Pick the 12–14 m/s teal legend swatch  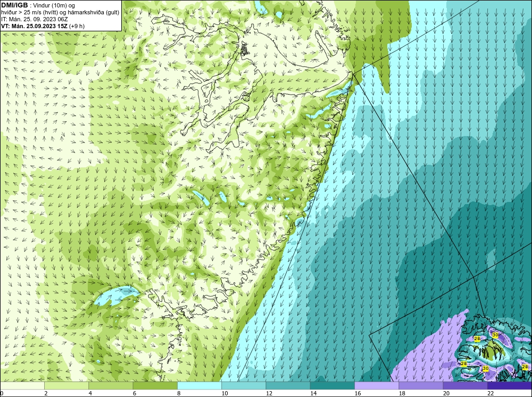tap(288, 386)
